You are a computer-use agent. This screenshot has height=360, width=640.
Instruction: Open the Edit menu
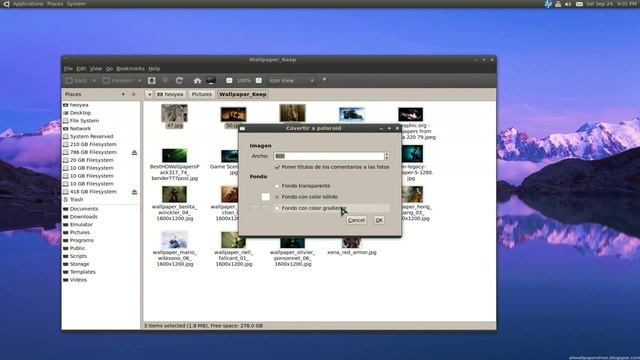(81, 69)
